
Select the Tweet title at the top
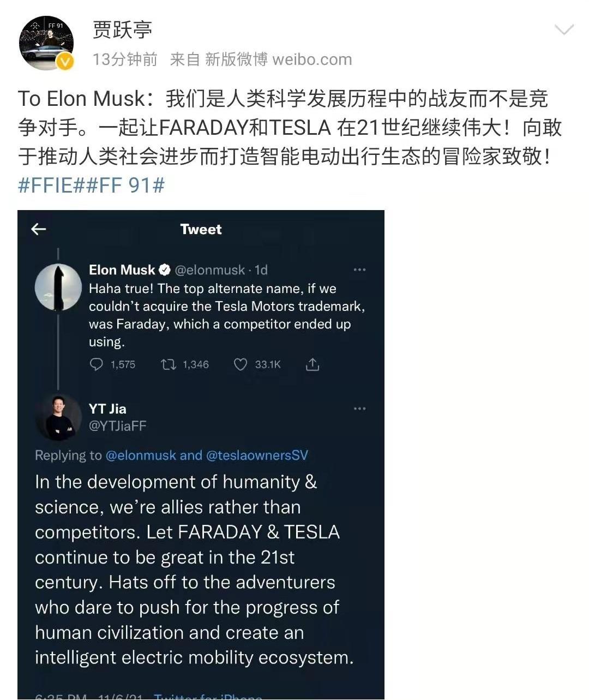point(201,230)
